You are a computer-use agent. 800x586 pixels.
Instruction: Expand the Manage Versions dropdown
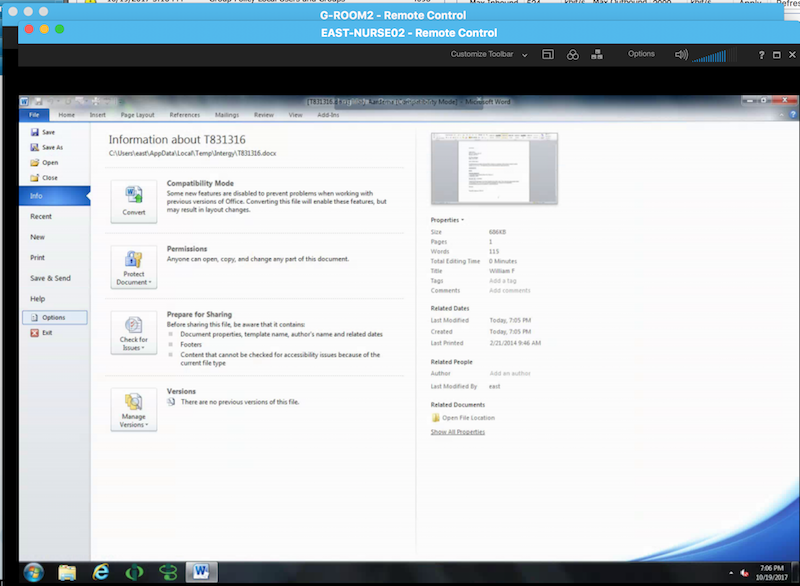pyautogui.click(x=134, y=410)
